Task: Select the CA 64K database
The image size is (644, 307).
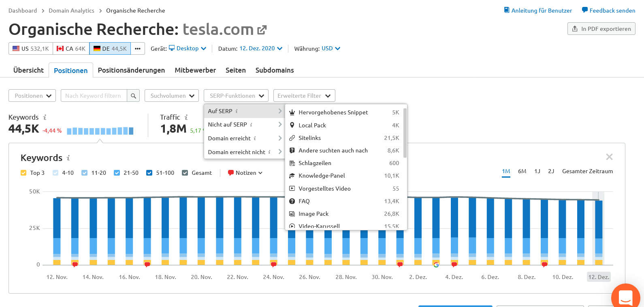Action: point(71,49)
